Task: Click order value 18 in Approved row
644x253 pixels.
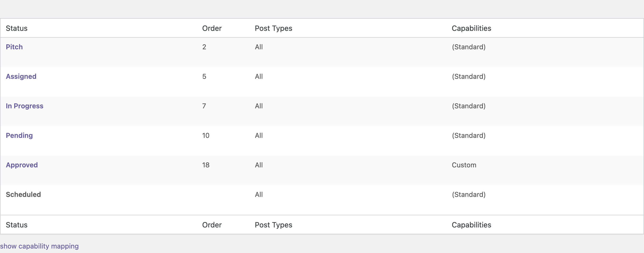Action: [x=206, y=165]
